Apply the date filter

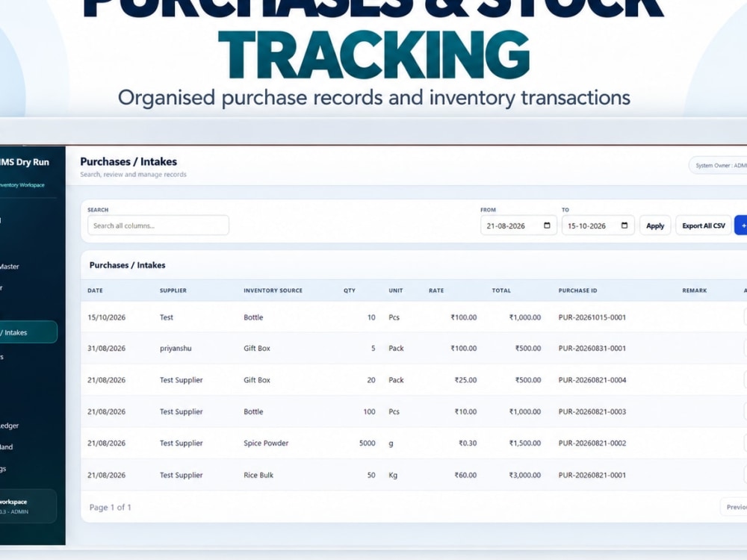pyautogui.click(x=655, y=225)
